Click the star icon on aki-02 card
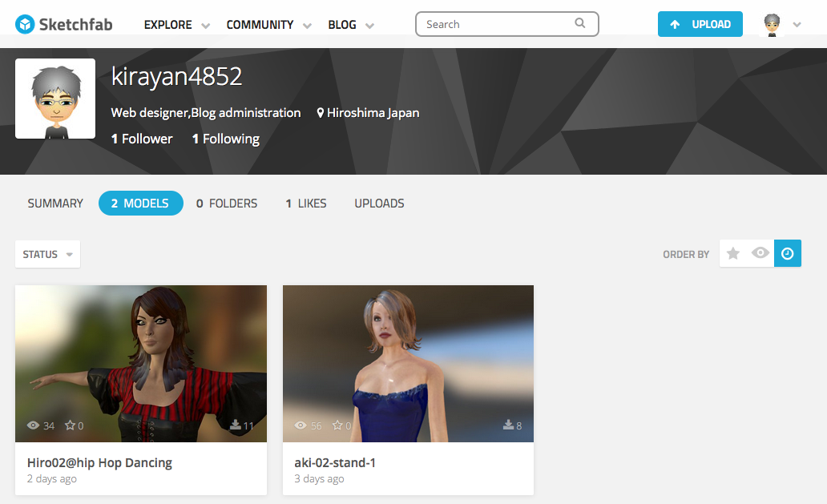827x504 pixels. 337,425
